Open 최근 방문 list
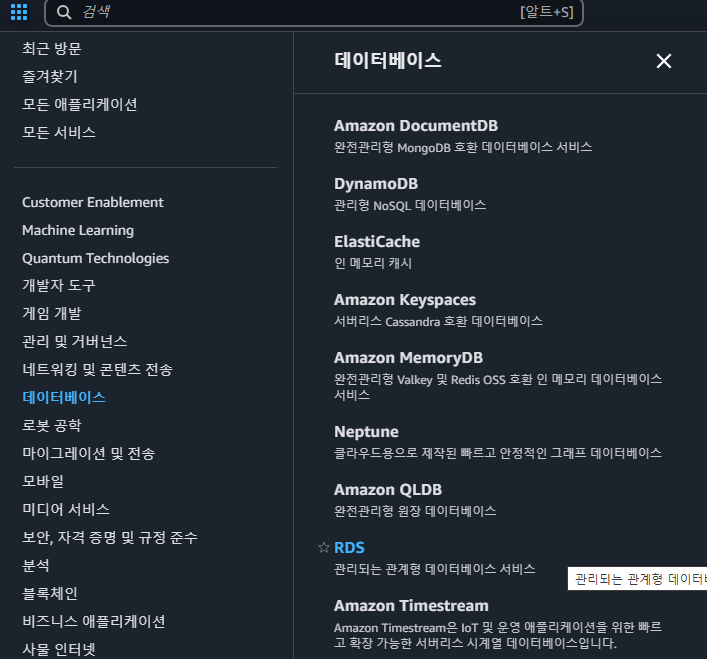This screenshot has width=707, height=659. point(52,49)
